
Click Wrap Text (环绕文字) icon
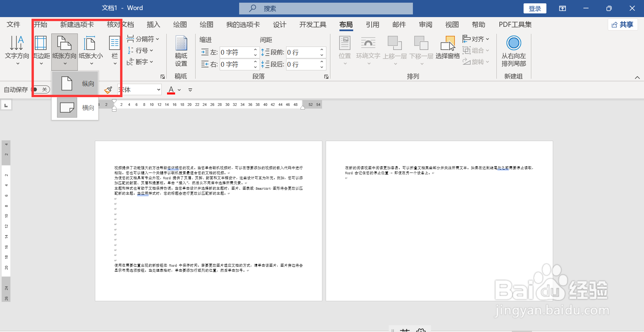(368, 50)
